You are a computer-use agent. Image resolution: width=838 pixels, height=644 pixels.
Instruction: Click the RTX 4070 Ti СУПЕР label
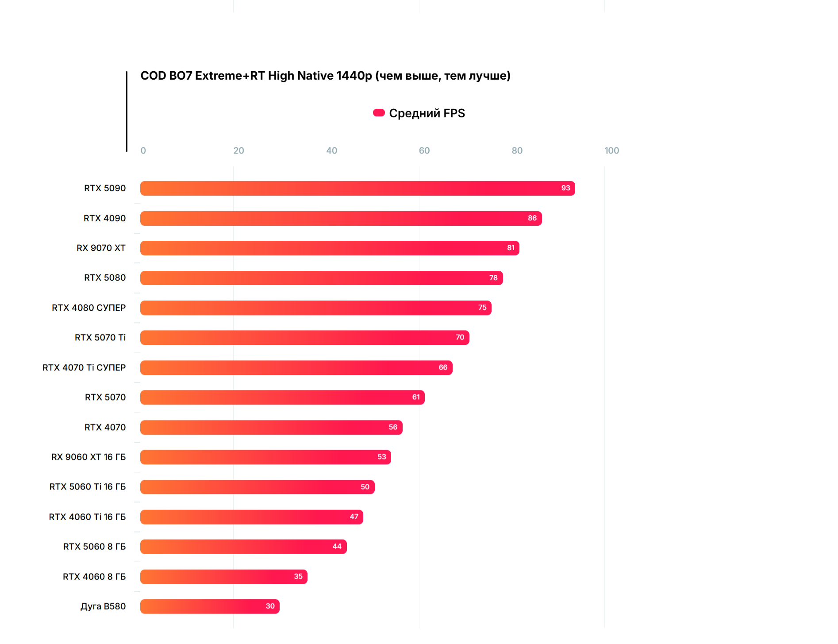(84, 367)
